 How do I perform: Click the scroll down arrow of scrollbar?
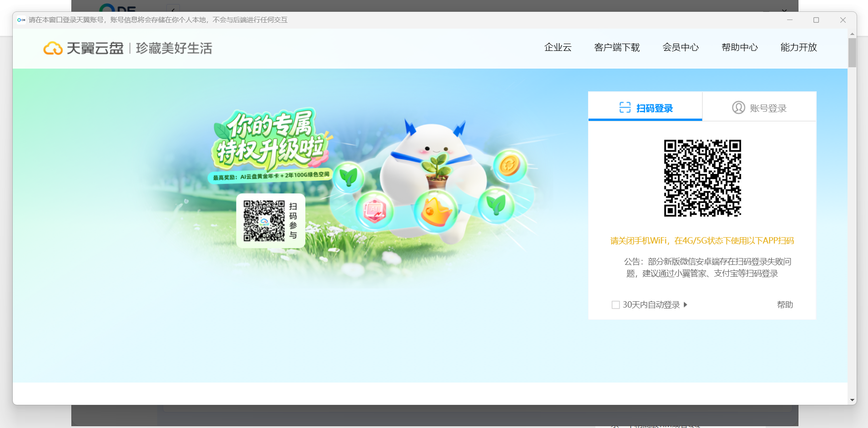point(852,400)
